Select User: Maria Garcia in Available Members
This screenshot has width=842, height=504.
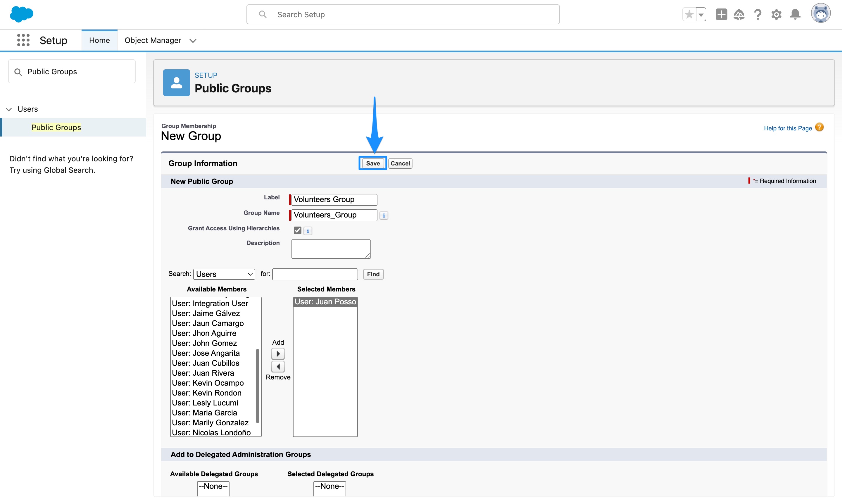pyautogui.click(x=204, y=412)
